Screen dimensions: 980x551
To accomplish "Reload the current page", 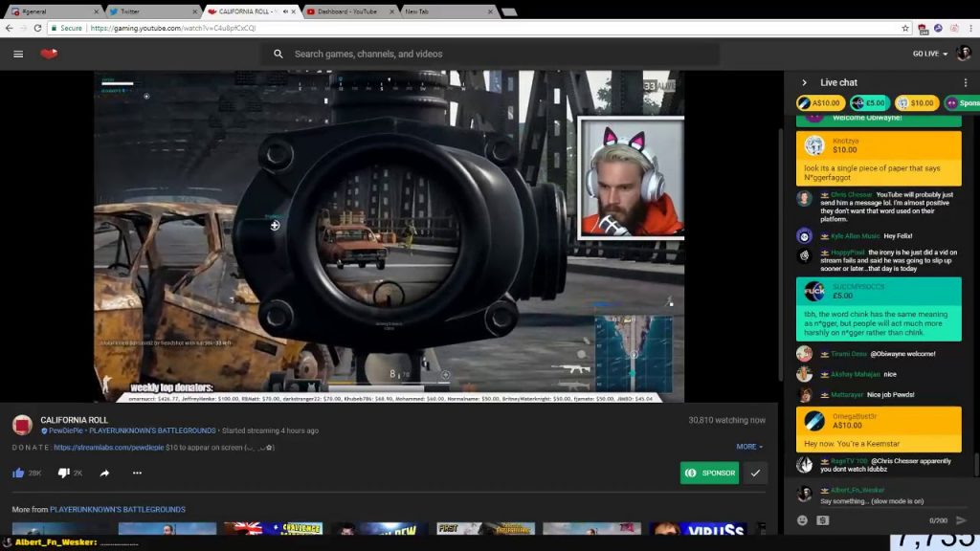I will click(x=37, y=28).
